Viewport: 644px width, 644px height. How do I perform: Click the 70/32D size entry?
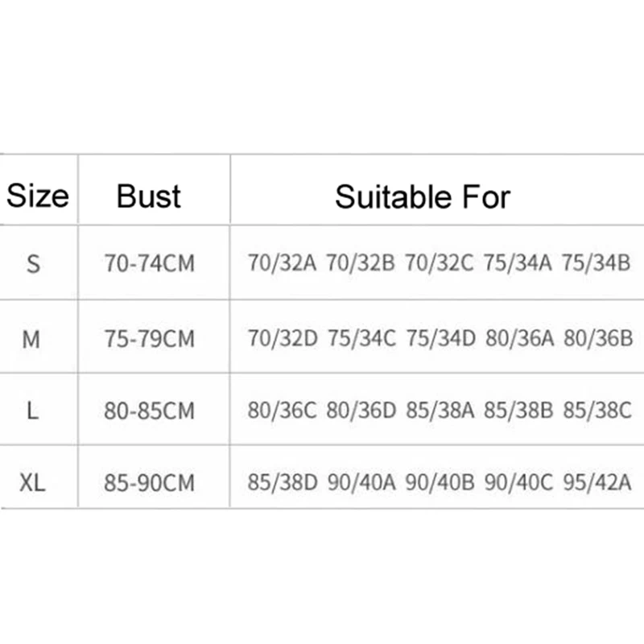tap(283, 338)
